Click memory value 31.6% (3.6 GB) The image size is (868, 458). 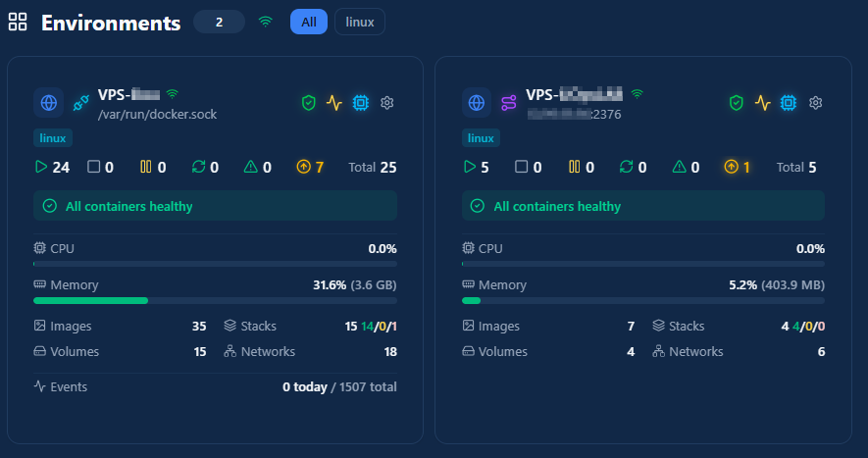[x=355, y=285]
